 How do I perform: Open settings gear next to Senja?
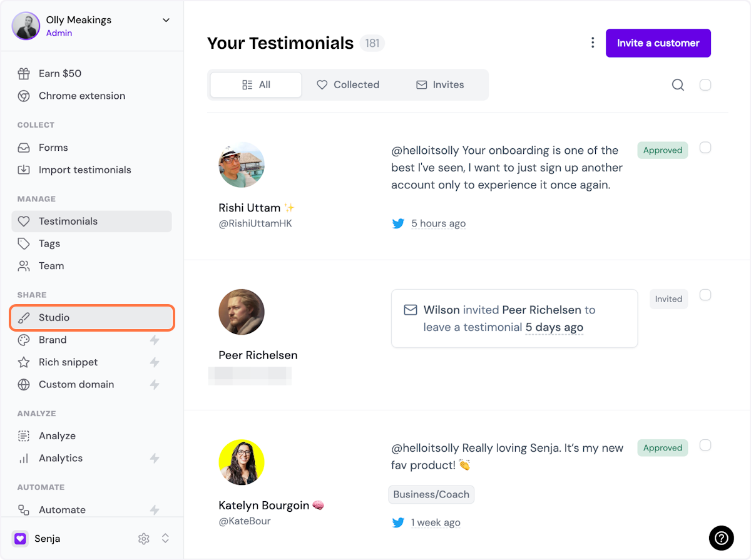(144, 539)
